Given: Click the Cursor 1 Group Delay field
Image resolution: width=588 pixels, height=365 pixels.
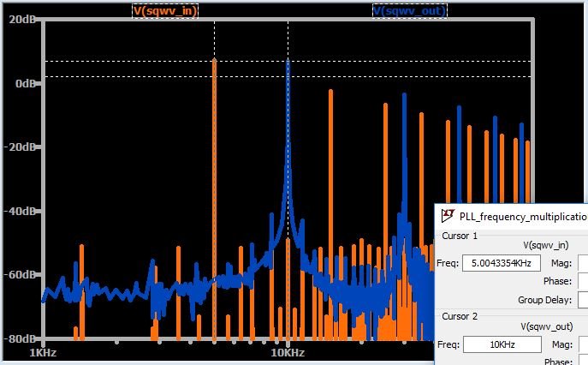Looking at the screenshot, I should tap(583, 299).
